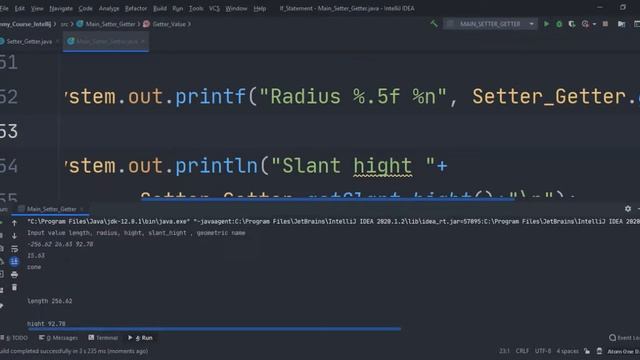Toggle read-only lock icon in status bar

tap(587, 351)
